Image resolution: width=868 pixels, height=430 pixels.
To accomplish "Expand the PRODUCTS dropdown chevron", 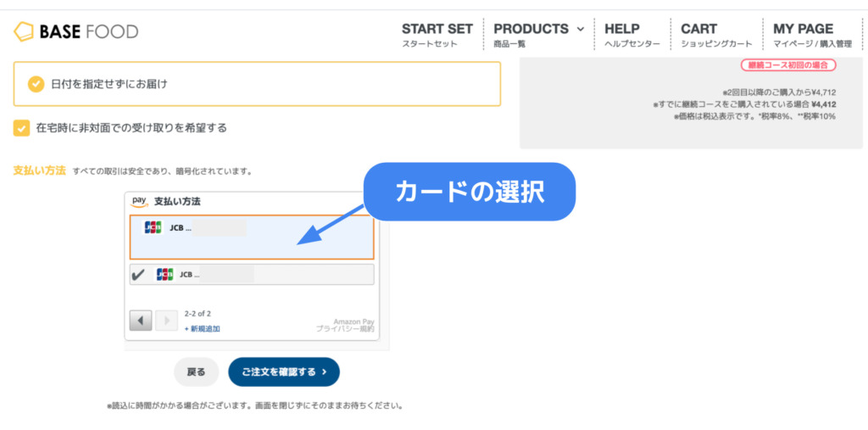I will pos(580,30).
